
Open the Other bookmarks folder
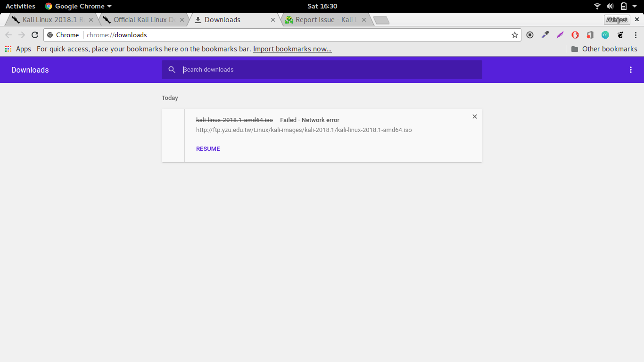[x=604, y=49]
